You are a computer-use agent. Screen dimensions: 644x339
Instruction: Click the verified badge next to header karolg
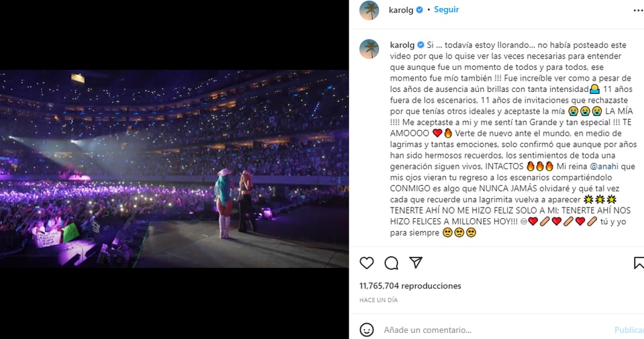(419, 10)
